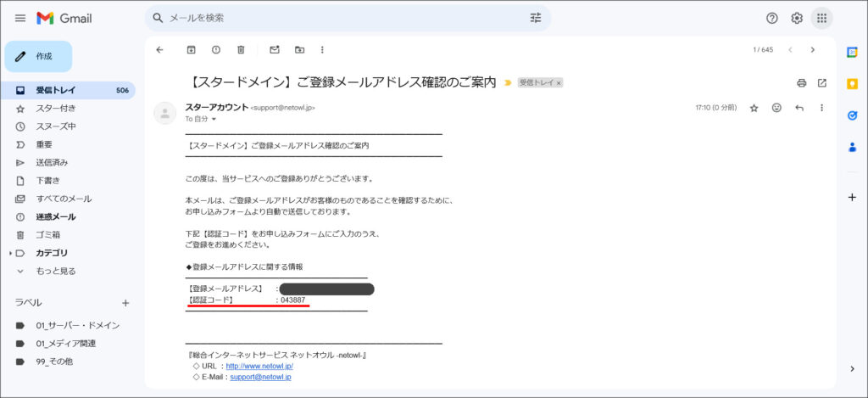Click the 作成 compose button
This screenshot has width=868, height=398.
tap(38, 57)
